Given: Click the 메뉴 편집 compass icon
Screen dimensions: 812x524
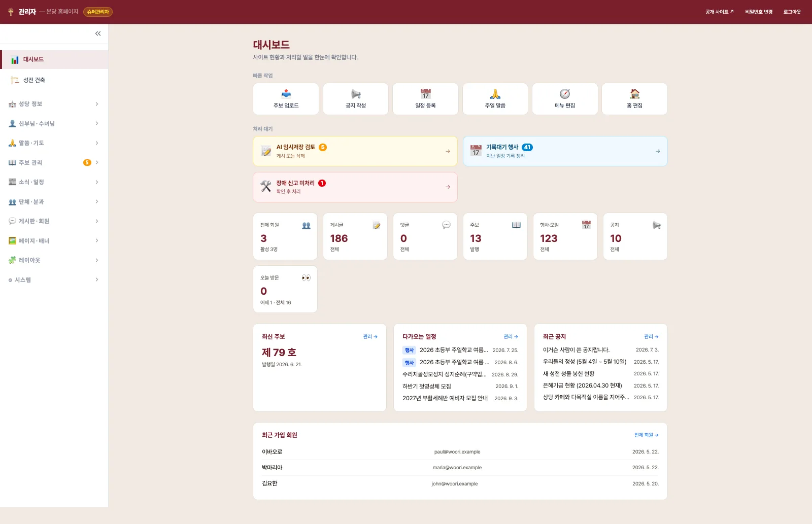Looking at the screenshot, I should pos(565,94).
